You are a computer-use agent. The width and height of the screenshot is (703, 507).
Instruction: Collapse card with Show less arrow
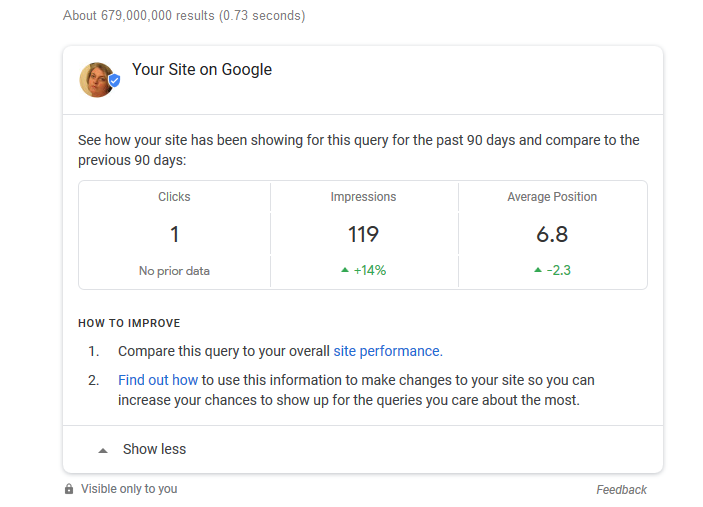click(x=103, y=451)
